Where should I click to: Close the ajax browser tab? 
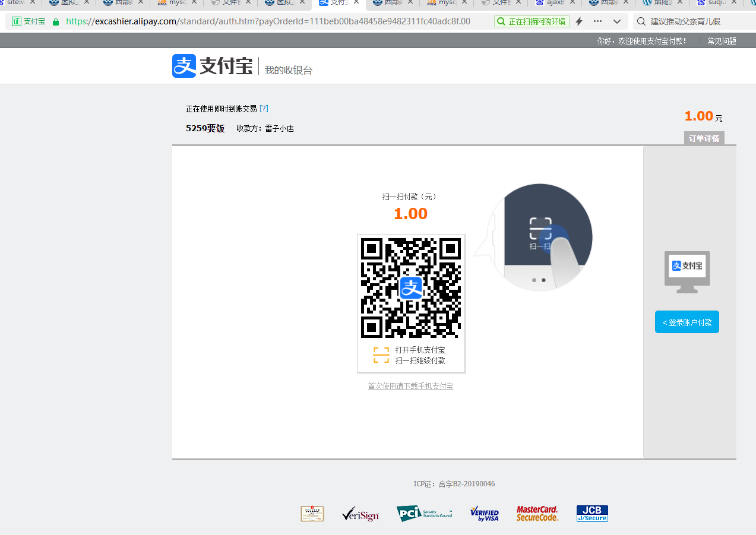coord(572,2)
